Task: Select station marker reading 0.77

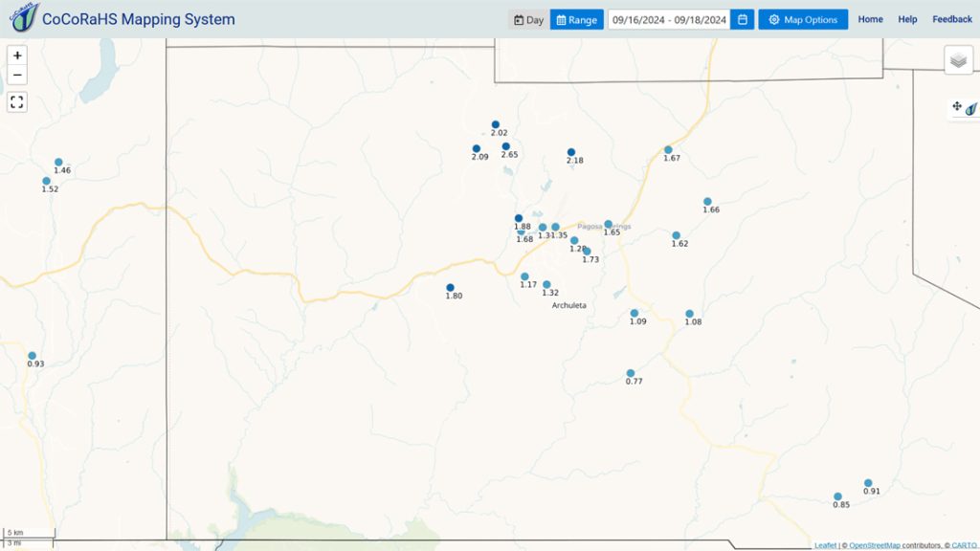Action: (630, 374)
